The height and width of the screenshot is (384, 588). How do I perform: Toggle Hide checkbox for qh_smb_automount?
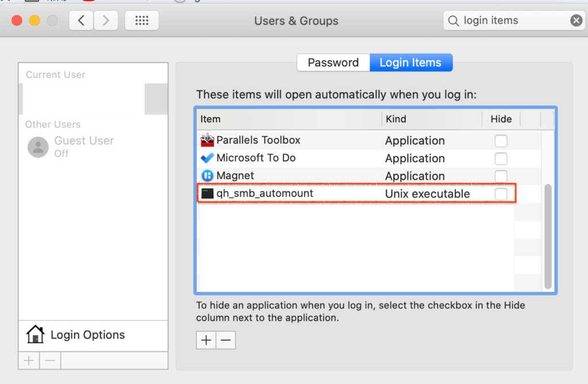501,194
